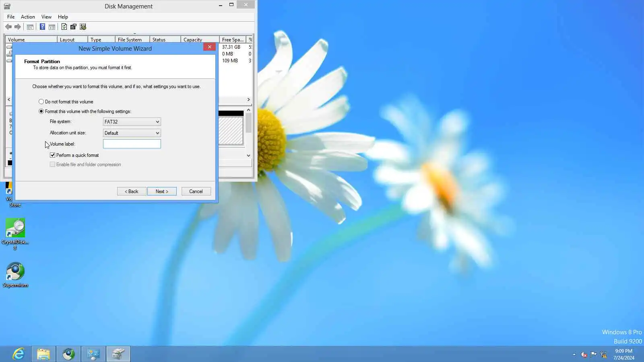Click the 109 MB free space cell
Screen dimensions: 644x362
pos(230,61)
